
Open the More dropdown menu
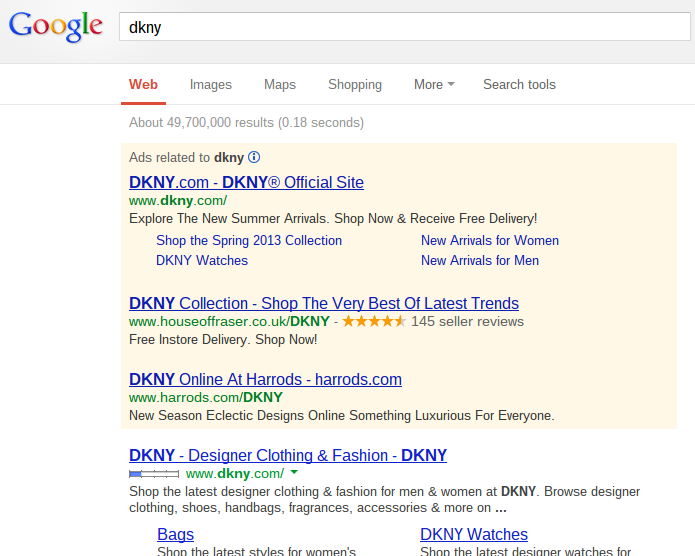(x=434, y=84)
